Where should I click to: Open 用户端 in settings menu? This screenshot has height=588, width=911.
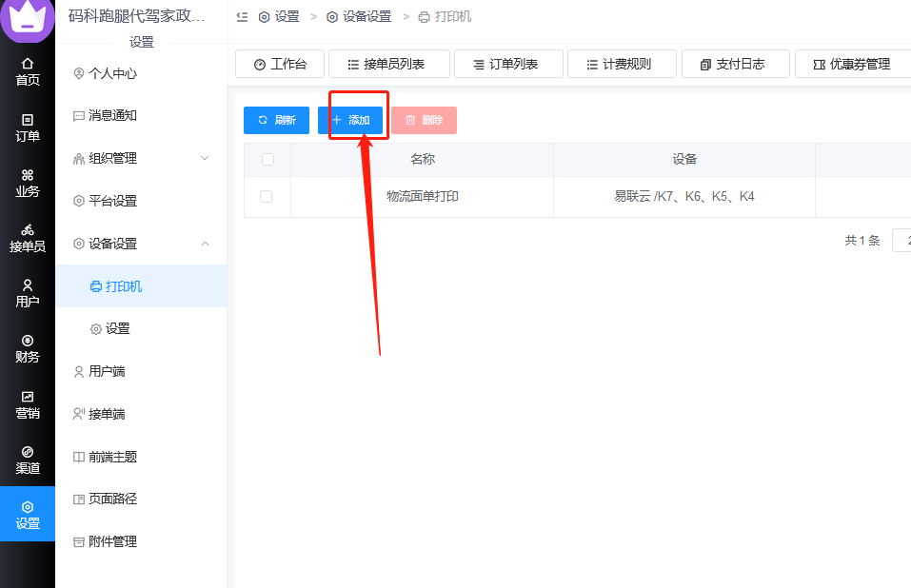[x=141, y=371]
